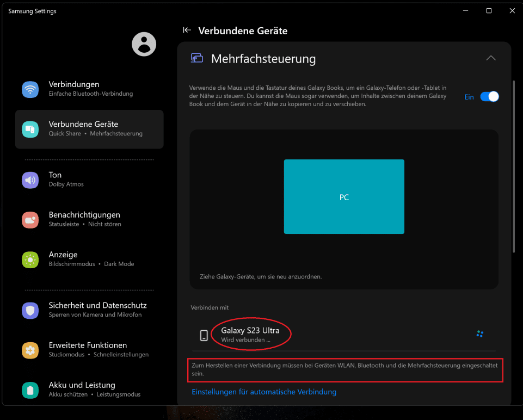Select the Galaxy S23 Ultra device entry
The height and width of the screenshot is (420, 523).
click(344, 335)
